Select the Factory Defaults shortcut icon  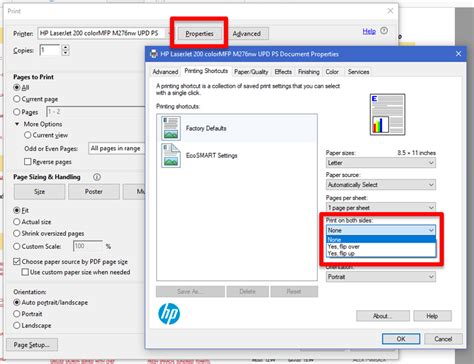171,128
